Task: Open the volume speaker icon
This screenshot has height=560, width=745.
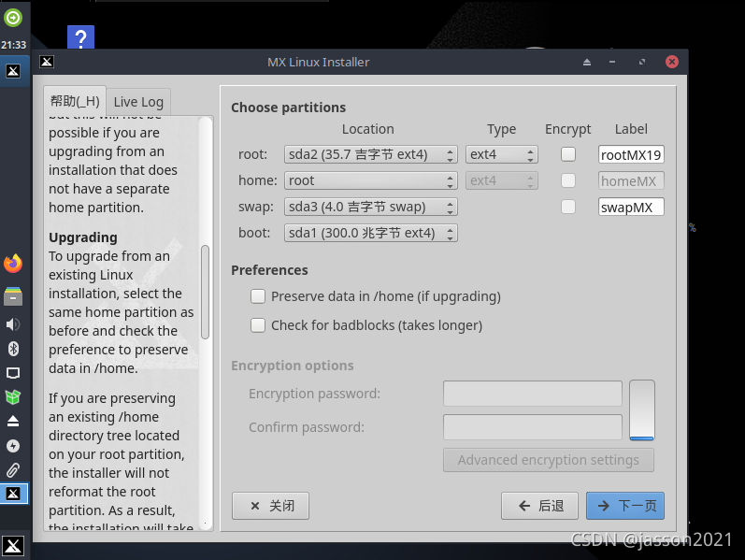Action: 13,324
